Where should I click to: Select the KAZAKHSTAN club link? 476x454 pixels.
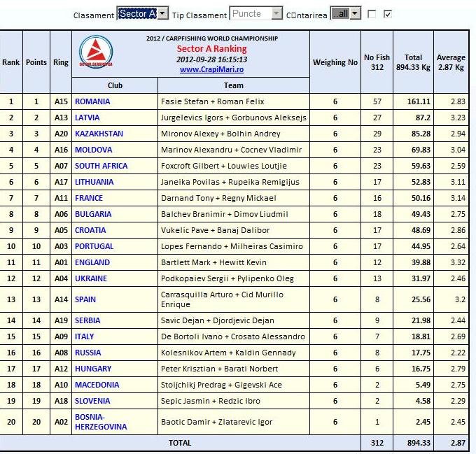tap(99, 134)
